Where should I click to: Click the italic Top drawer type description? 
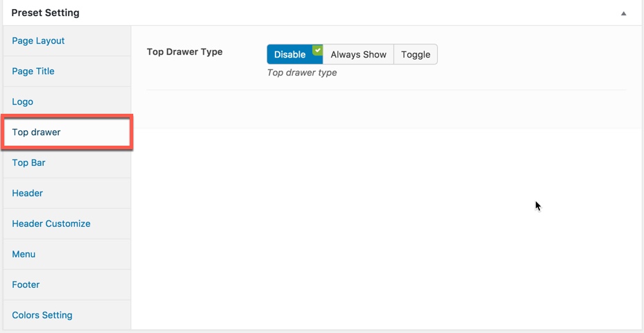(x=302, y=73)
